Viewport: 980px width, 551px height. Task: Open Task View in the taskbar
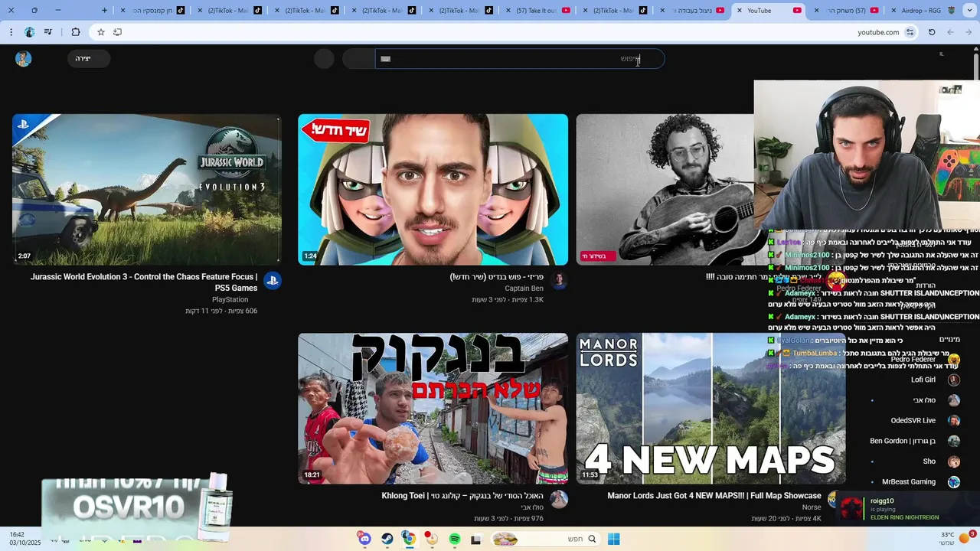[x=476, y=540]
